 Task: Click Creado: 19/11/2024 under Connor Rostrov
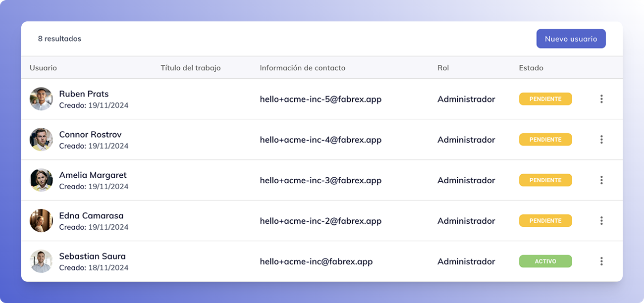(94, 146)
